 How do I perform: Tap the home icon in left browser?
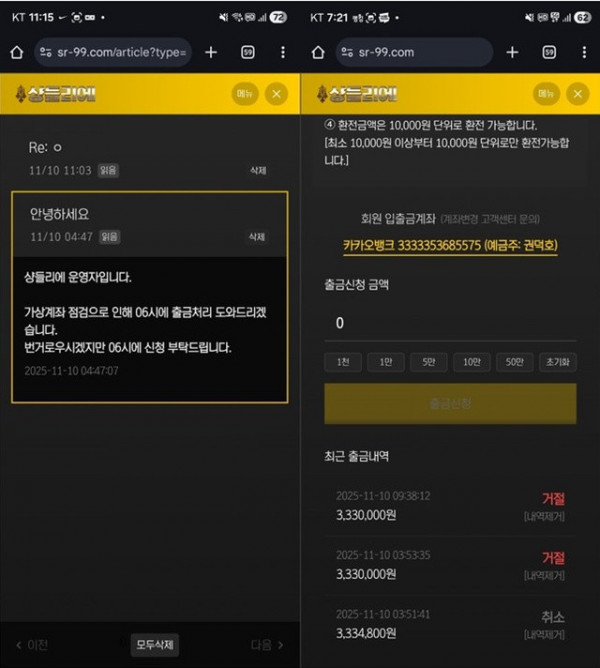pos(16,52)
